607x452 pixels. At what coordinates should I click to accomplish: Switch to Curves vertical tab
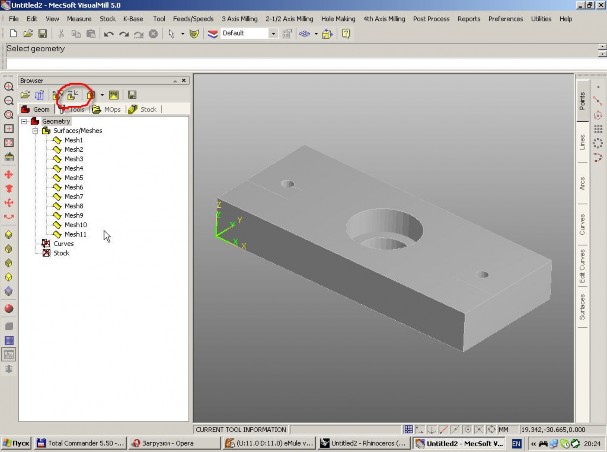click(583, 224)
